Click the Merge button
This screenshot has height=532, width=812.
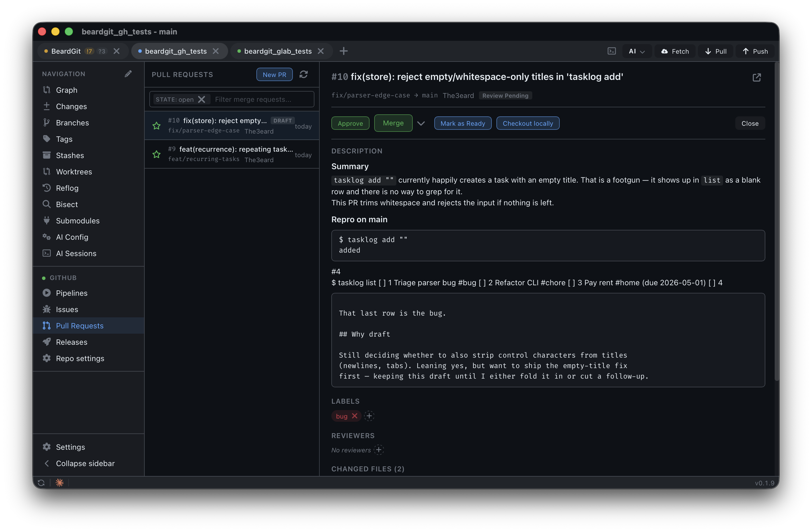coord(393,123)
